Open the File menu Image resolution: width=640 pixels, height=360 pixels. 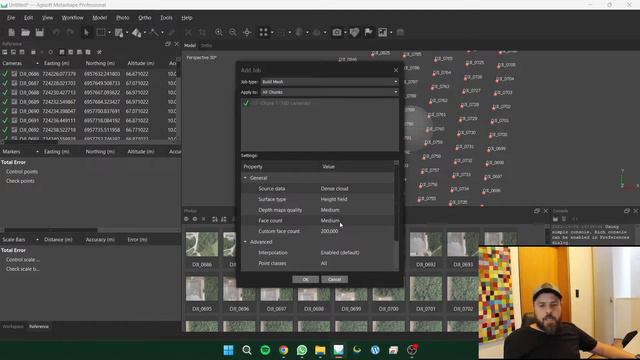click(x=11, y=18)
